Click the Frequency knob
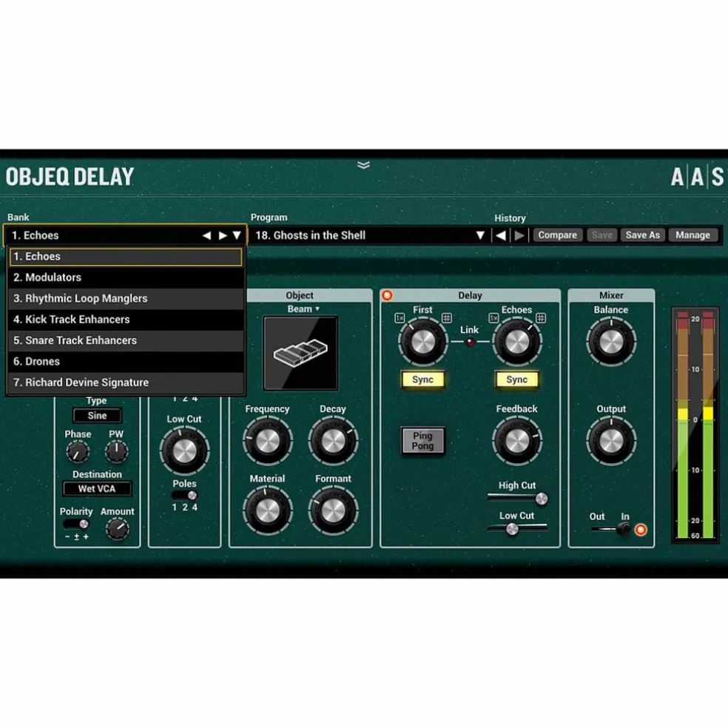 [267, 441]
